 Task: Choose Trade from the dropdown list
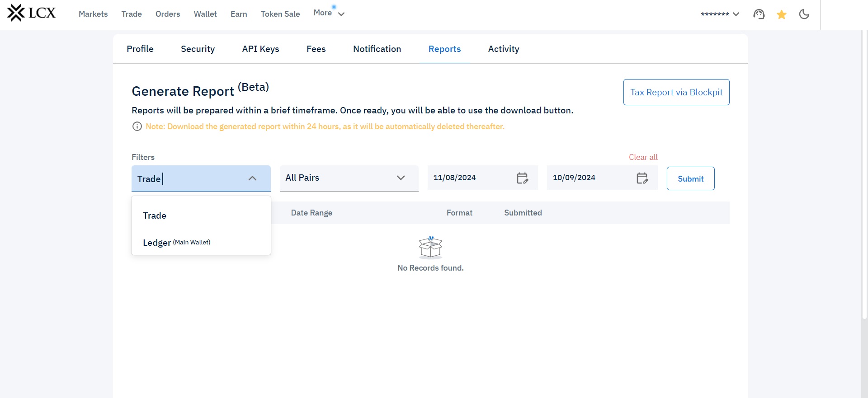tap(155, 215)
